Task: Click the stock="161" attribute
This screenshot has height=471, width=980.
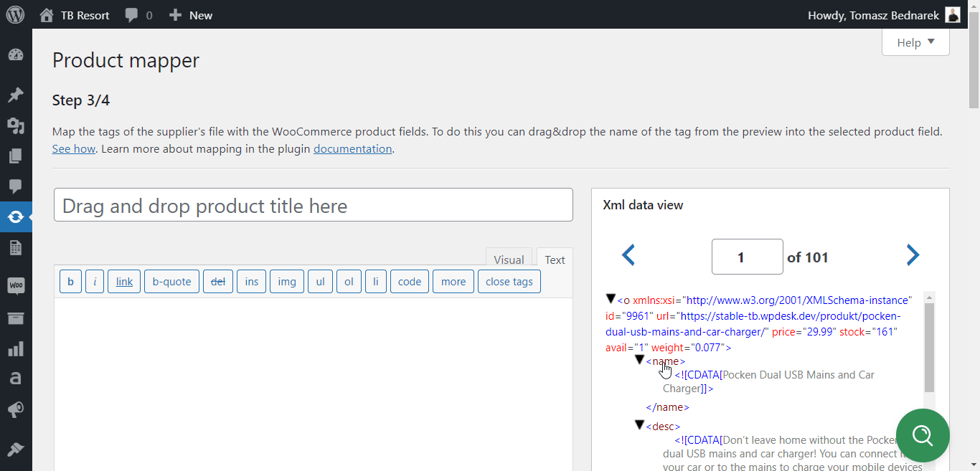Action: pyautogui.click(x=868, y=332)
